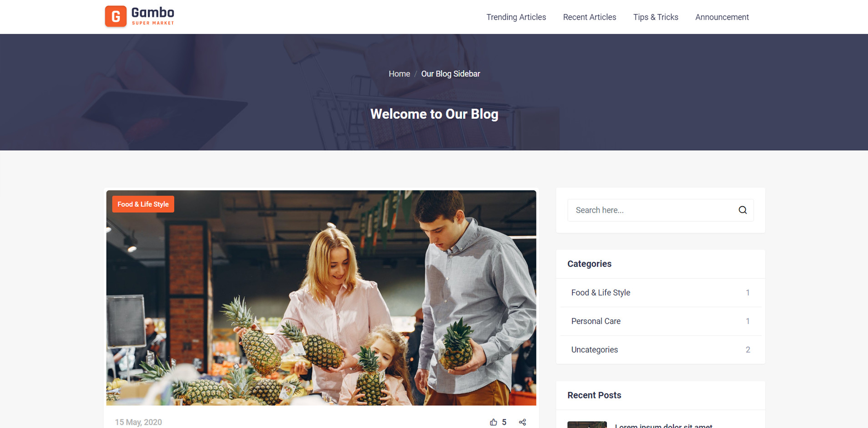
Task: Focus the Search here input field
Action: pos(652,210)
